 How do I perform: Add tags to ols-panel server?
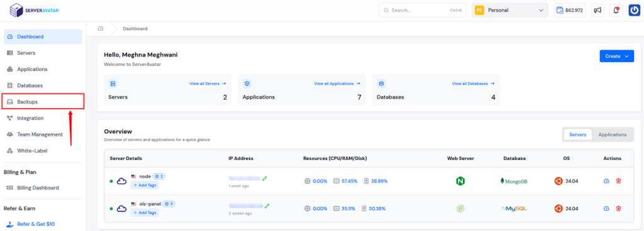click(145, 213)
